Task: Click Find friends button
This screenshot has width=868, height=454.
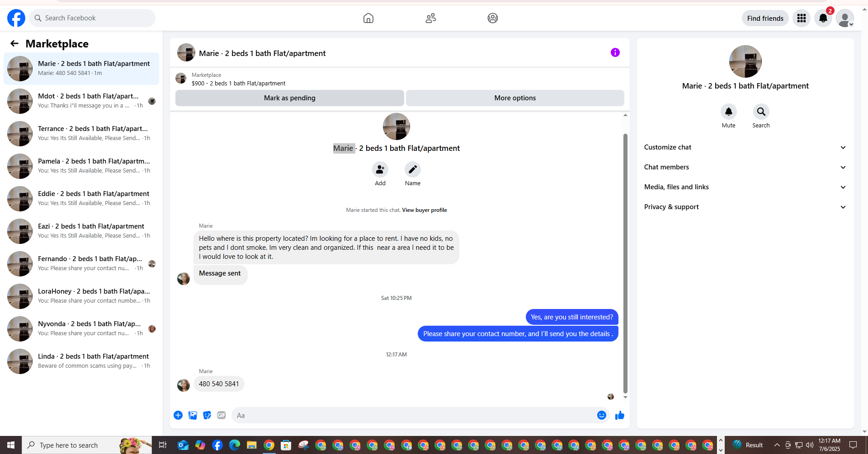Action: coord(765,18)
